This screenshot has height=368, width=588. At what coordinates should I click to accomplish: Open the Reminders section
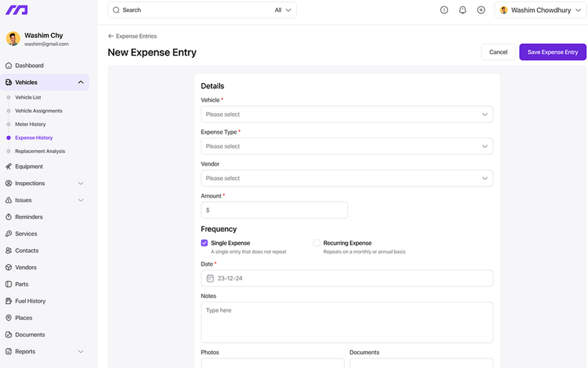pos(28,217)
